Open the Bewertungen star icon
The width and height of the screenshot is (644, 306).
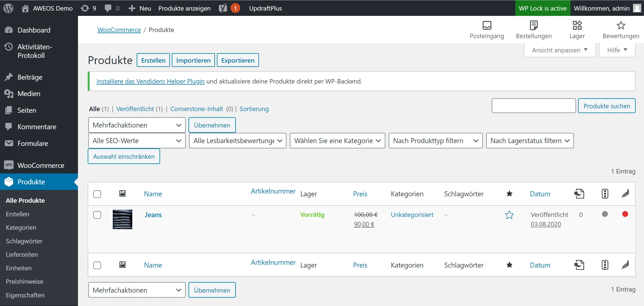coord(621,30)
